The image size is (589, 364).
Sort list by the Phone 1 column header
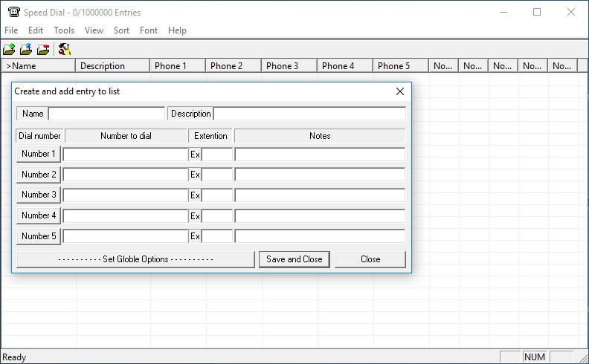[178, 66]
